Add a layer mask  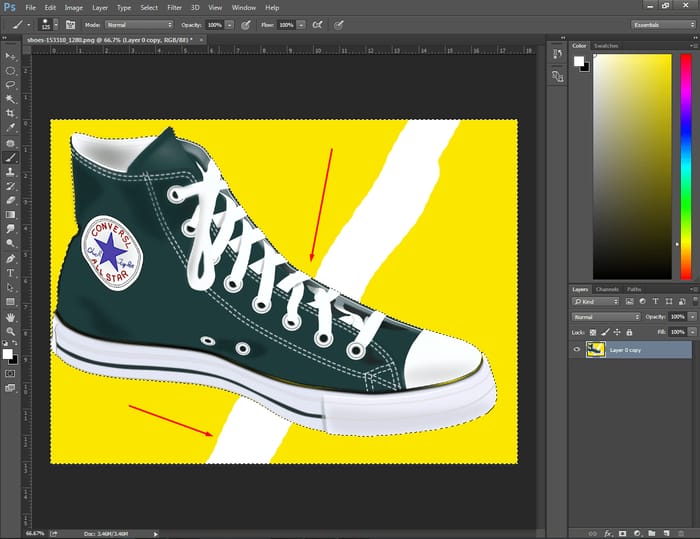point(623,533)
